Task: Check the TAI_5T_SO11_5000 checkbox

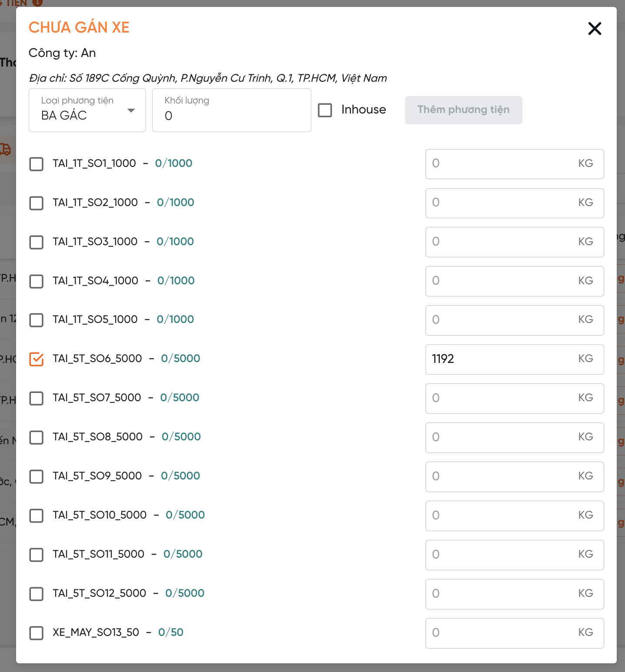Action: pos(37,555)
